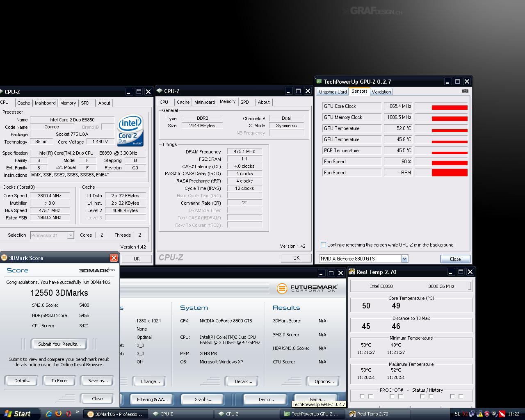The image size is (525, 420).
Task: Click the system clock showing 11:22
Action: 514,414
